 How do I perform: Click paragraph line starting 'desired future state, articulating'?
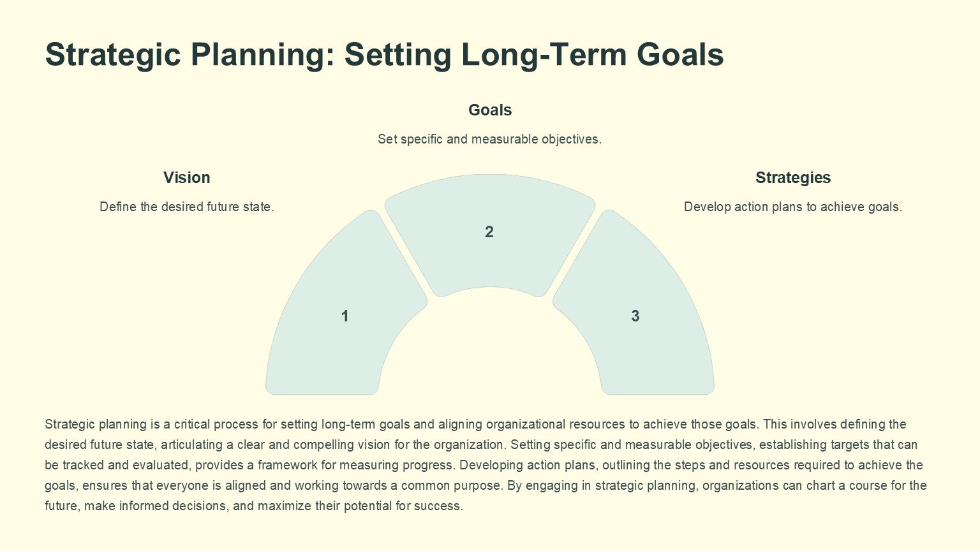click(480, 445)
